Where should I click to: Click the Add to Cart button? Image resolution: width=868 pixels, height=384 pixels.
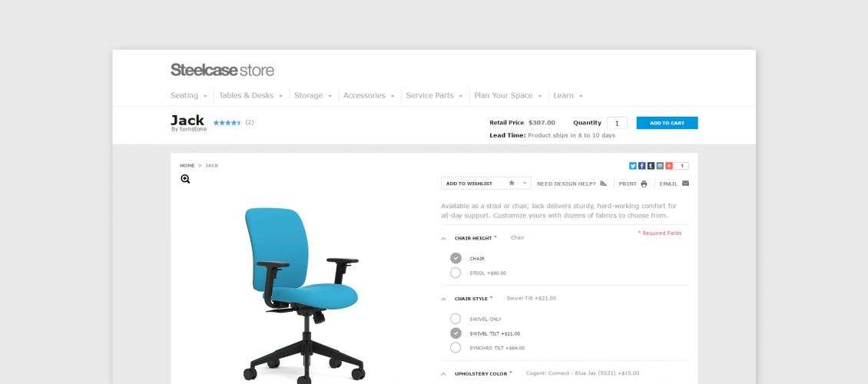(x=667, y=123)
